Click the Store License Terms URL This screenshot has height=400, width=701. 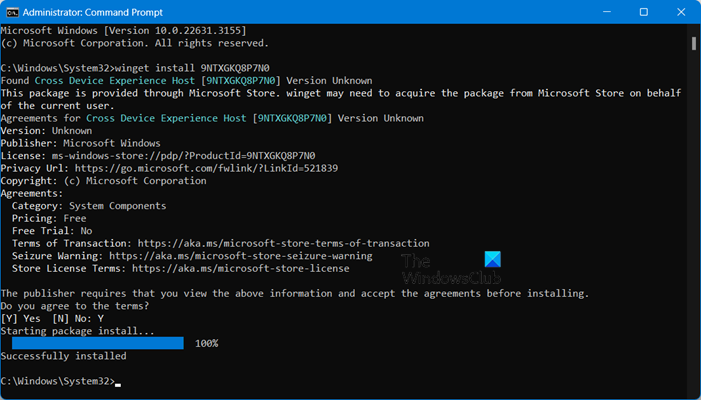tap(240, 268)
